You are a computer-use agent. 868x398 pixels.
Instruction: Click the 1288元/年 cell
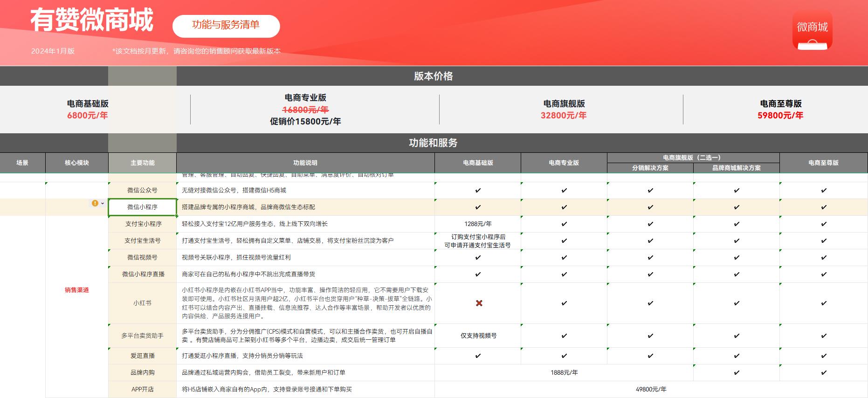click(x=478, y=224)
